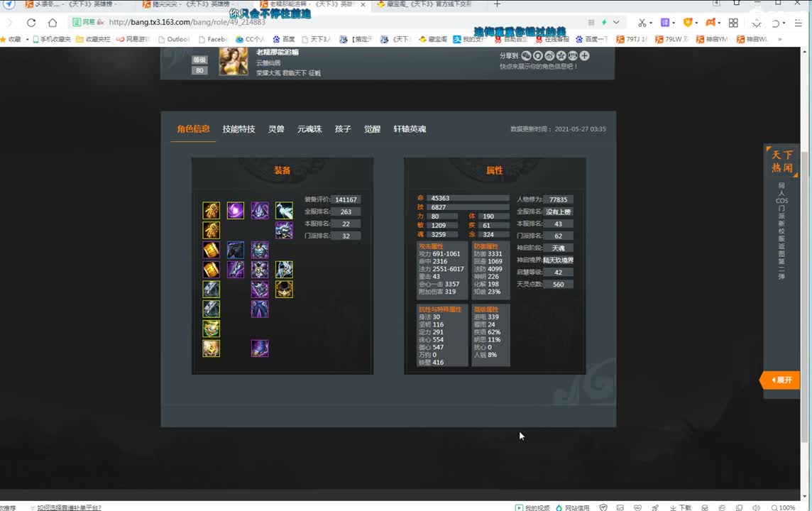Select the purple boots equipment icon
812x511 pixels.
260,348
